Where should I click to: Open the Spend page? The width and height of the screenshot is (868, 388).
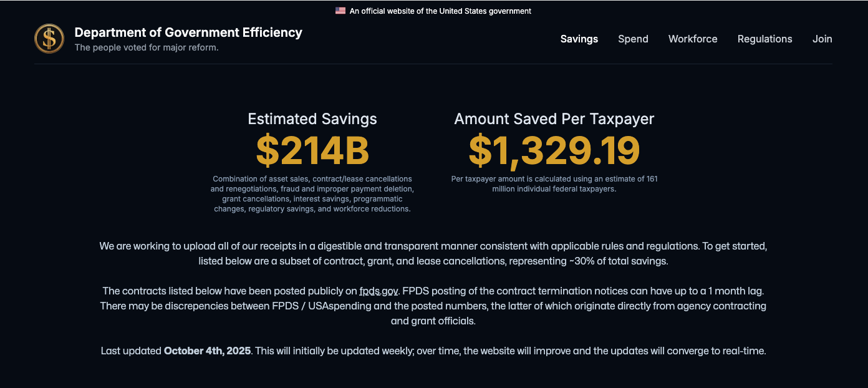coord(633,39)
